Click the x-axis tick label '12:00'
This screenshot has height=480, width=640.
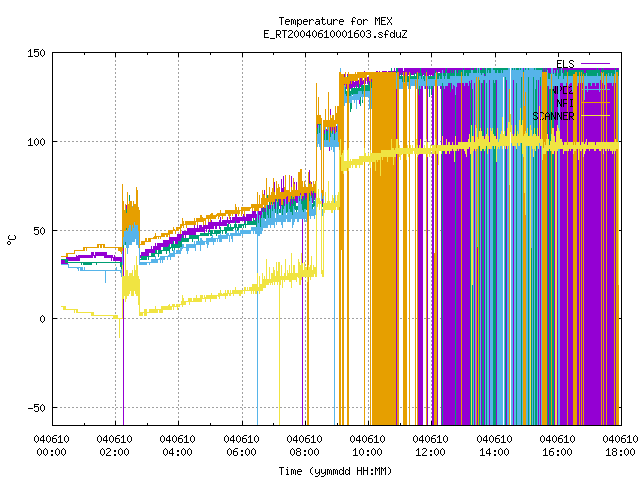pyautogui.click(x=430, y=452)
